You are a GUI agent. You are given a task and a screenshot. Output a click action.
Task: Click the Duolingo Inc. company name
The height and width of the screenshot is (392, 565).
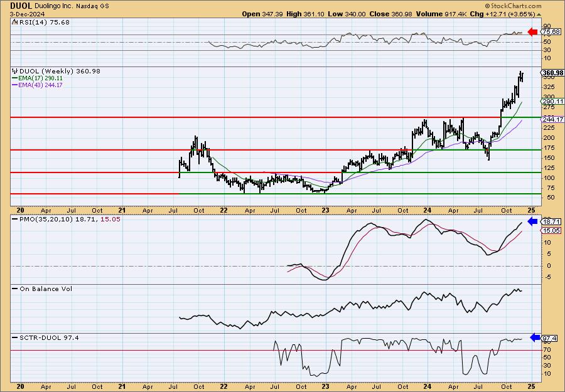coord(53,6)
